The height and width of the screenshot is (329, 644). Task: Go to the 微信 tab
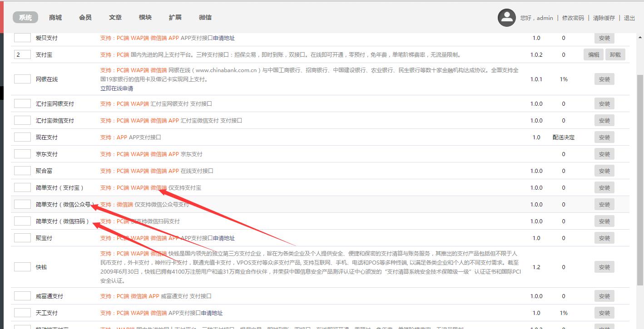[x=205, y=18]
